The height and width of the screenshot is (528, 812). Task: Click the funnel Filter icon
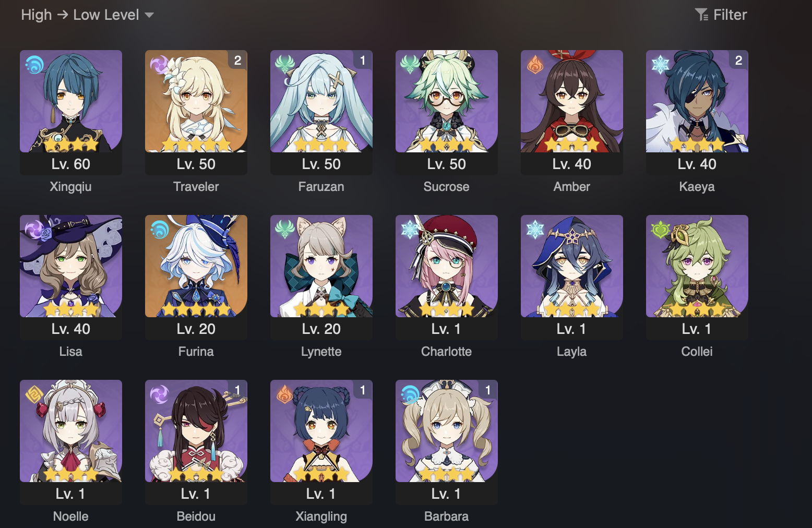(x=702, y=15)
